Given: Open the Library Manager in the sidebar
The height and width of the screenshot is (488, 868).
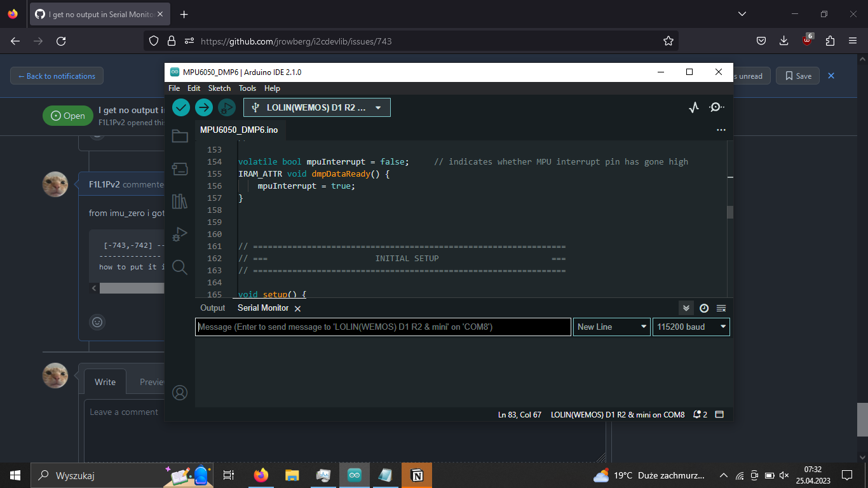Looking at the screenshot, I should tap(180, 201).
